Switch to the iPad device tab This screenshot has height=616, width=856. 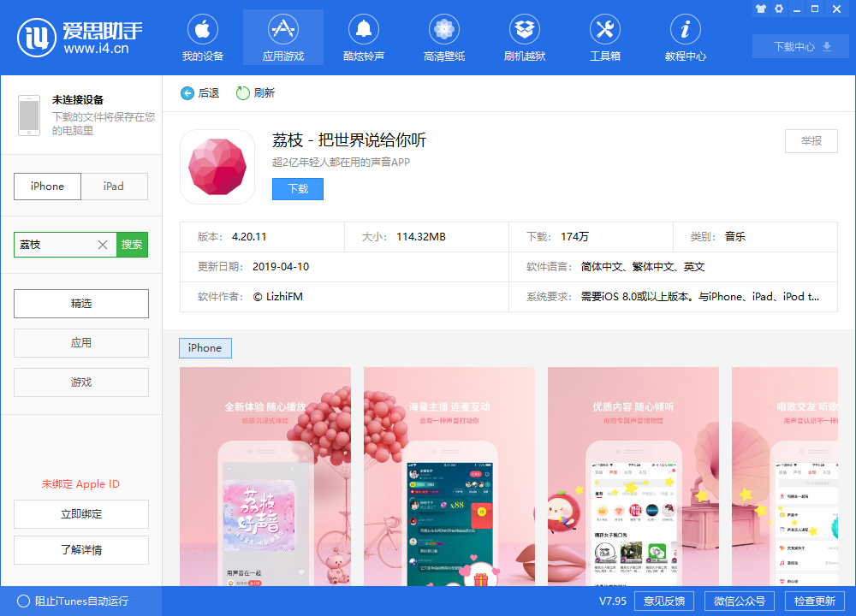pyautogui.click(x=114, y=187)
